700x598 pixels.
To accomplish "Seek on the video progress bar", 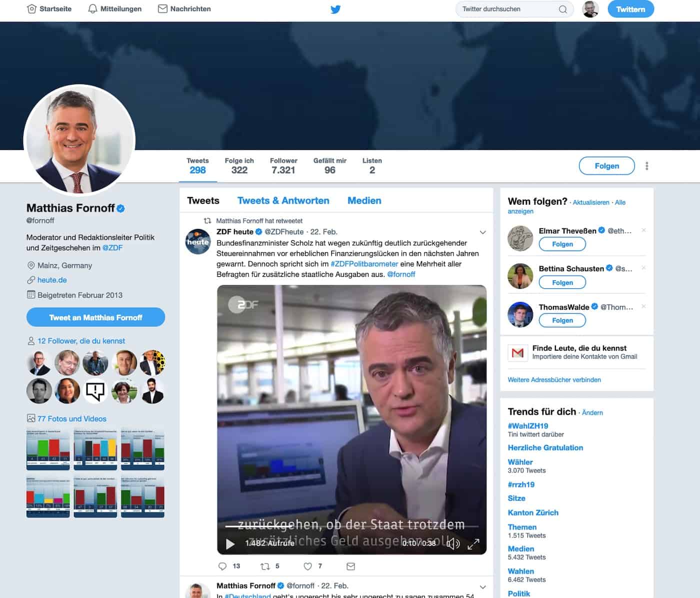I will point(351,526).
